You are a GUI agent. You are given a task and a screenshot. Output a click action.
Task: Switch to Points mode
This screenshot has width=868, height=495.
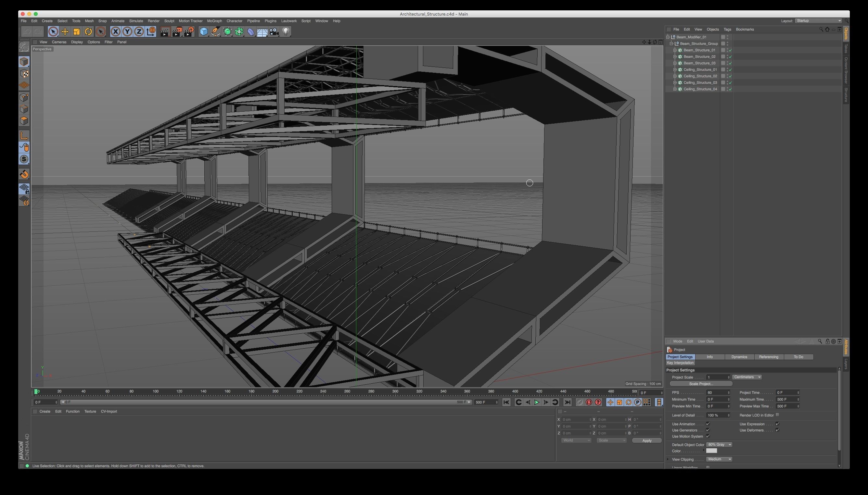click(24, 98)
